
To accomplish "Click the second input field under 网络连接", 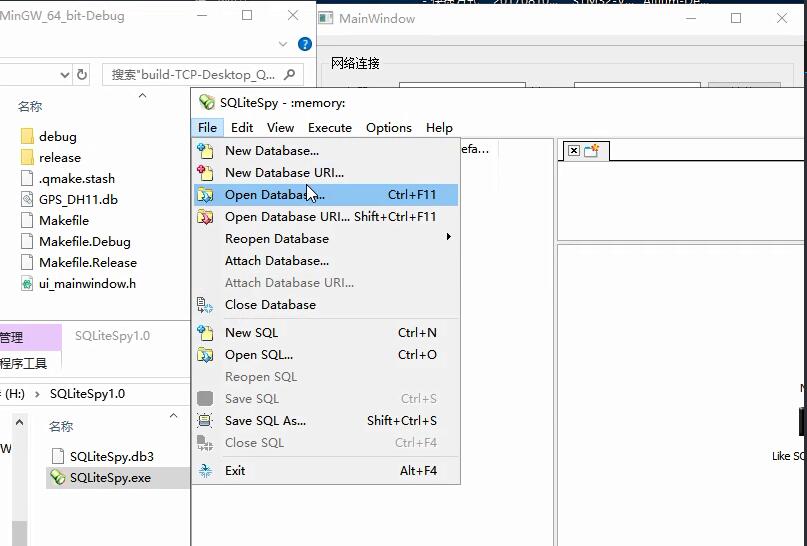I will coord(637,84).
